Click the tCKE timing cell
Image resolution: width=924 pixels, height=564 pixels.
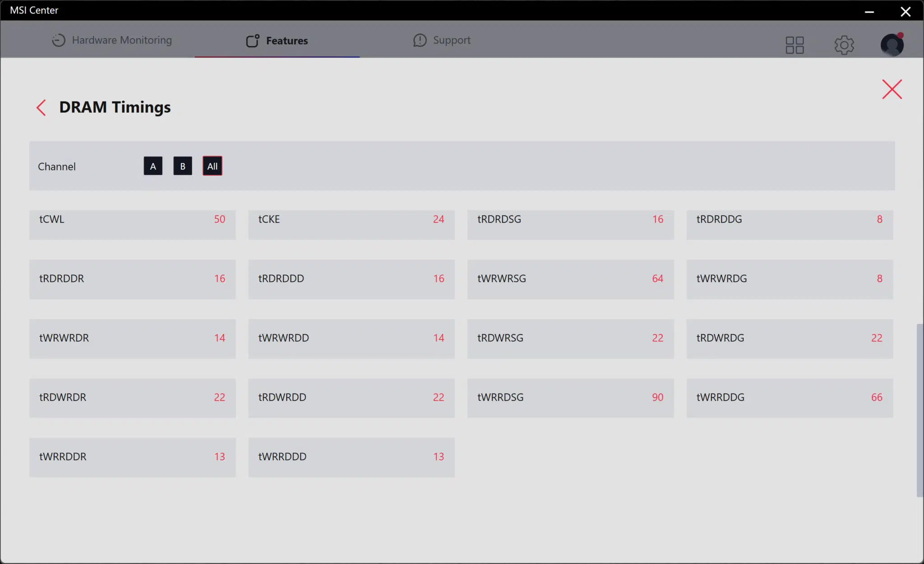pos(351,225)
